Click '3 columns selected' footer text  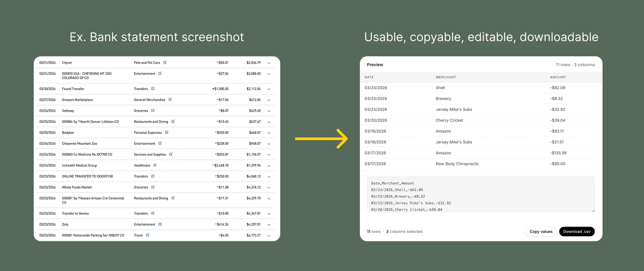(404, 231)
